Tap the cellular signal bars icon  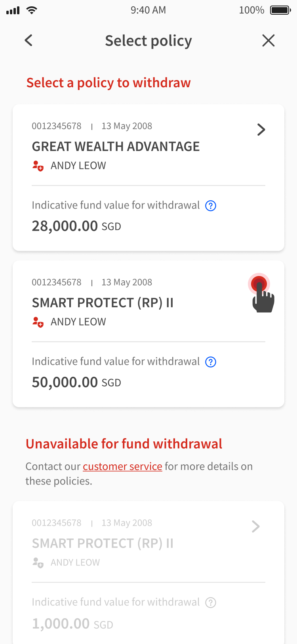[x=13, y=11]
